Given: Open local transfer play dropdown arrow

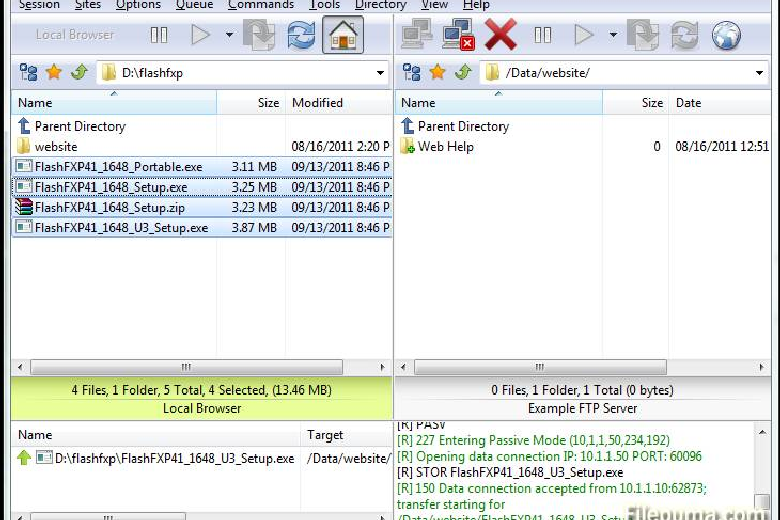Looking at the screenshot, I should [x=229, y=35].
